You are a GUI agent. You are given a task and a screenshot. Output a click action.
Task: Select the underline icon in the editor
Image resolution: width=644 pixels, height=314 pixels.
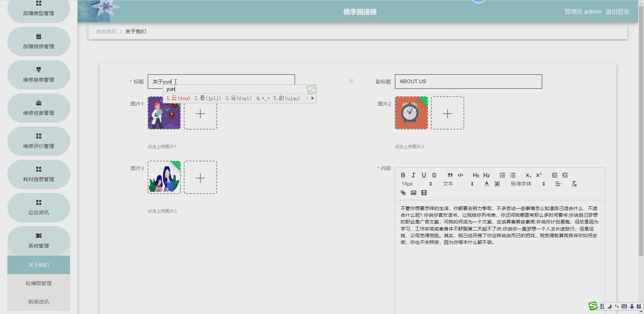point(424,175)
